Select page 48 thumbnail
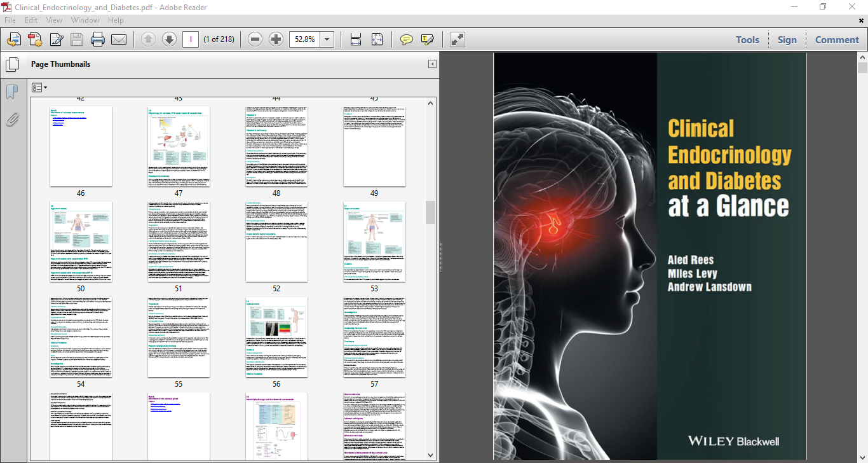 (x=276, y=146)
